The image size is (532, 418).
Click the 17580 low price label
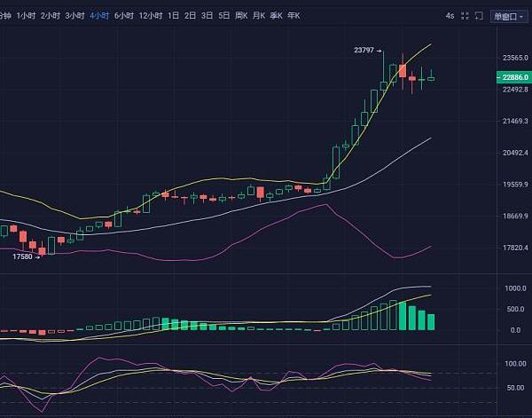(22, 256)
